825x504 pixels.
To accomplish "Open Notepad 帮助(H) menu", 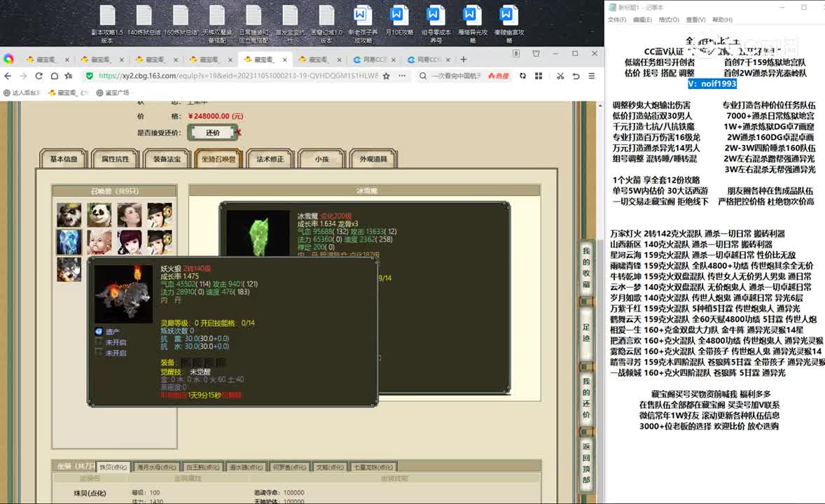I will pos(723,20).
